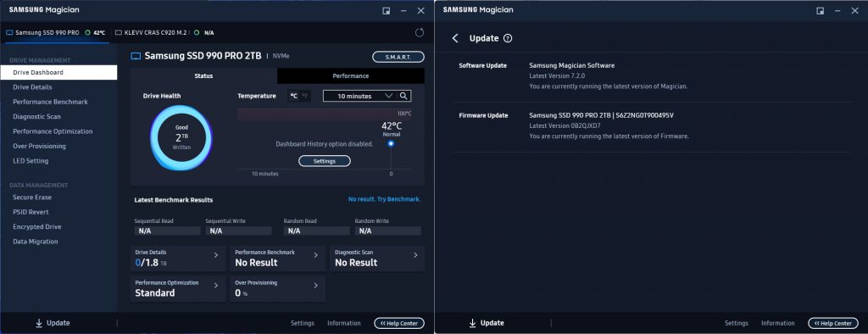This screenshot has width=868, height=334.
Task: Click the Samsung Magician Software entry text
Action: coord(572,65)
